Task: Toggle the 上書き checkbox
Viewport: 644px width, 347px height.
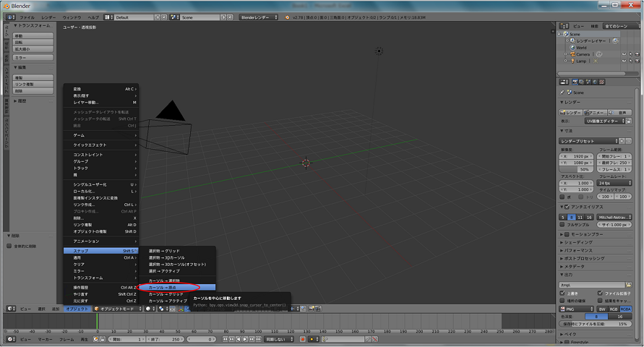Action: (563, 293)
